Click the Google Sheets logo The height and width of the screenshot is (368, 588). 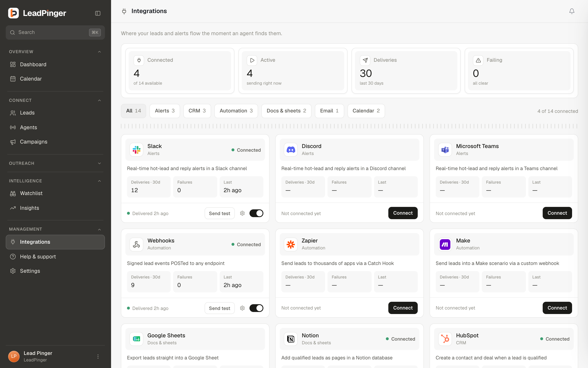click(137, 339)
